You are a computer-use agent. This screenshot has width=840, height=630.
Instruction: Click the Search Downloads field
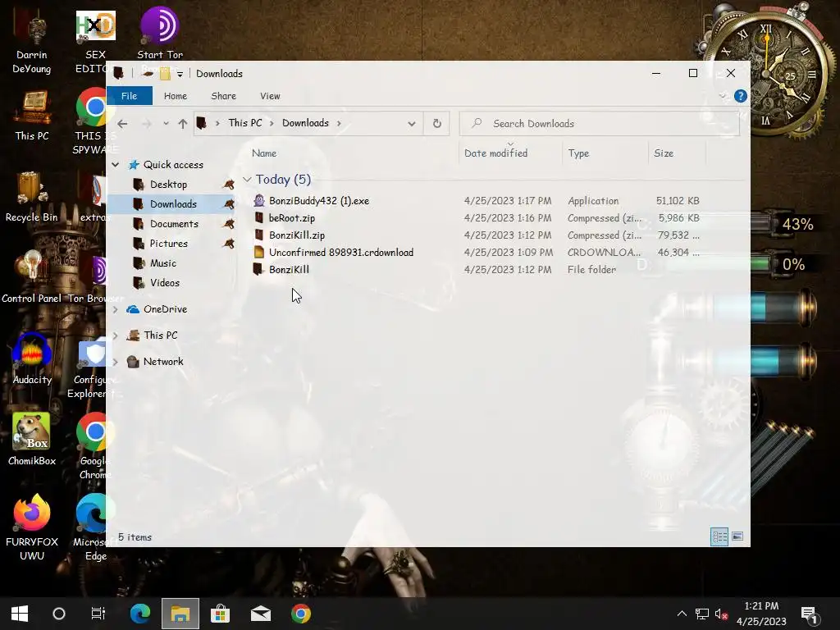click(600, 124)
